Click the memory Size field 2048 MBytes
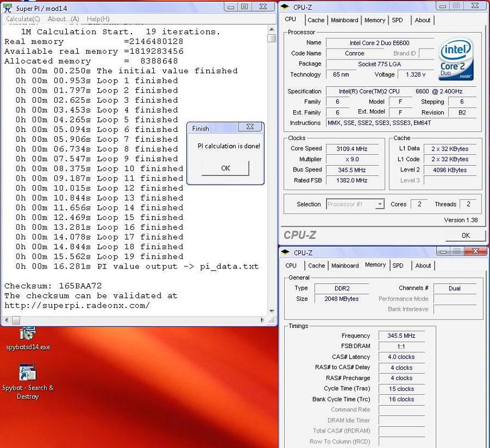490x448 pixels. point(342,299)
